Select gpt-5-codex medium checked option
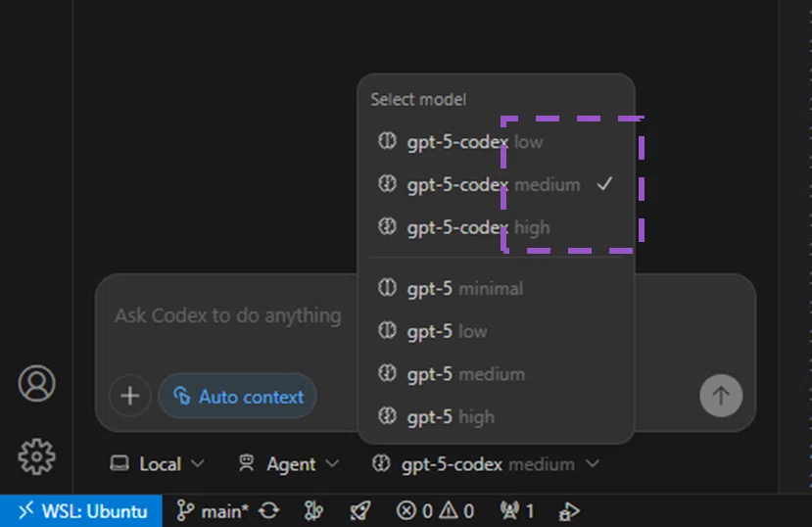The height and width of the screenshot is (527, 812). tap(496, 184)
